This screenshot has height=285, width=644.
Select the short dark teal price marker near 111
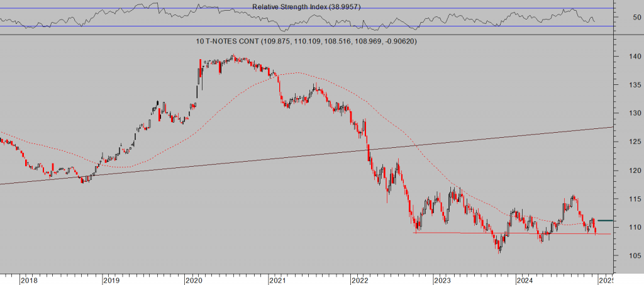point(606,221)
